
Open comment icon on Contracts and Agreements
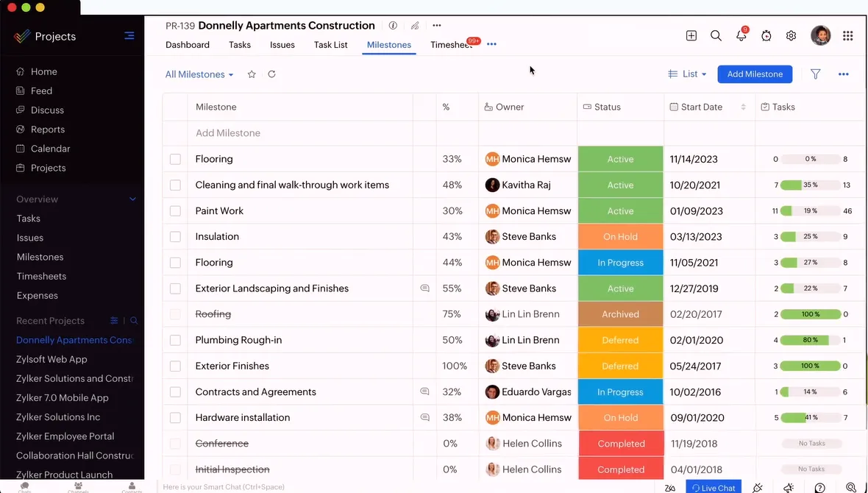pyautogui.click(x=424, y=391)
